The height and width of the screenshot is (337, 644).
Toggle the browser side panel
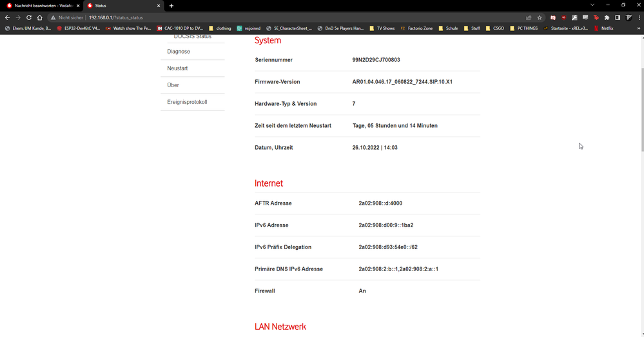click(x=618, y=17)
